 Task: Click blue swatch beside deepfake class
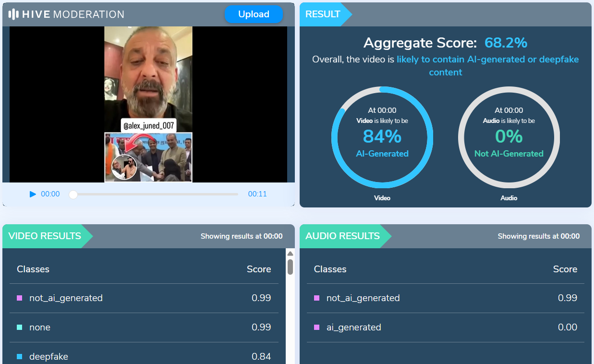point(20,357)
